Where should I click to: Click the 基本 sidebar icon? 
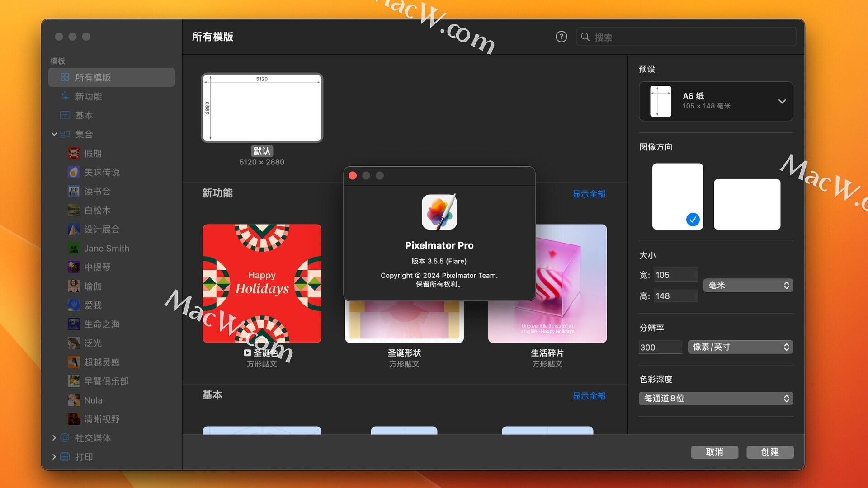[65, 115]
